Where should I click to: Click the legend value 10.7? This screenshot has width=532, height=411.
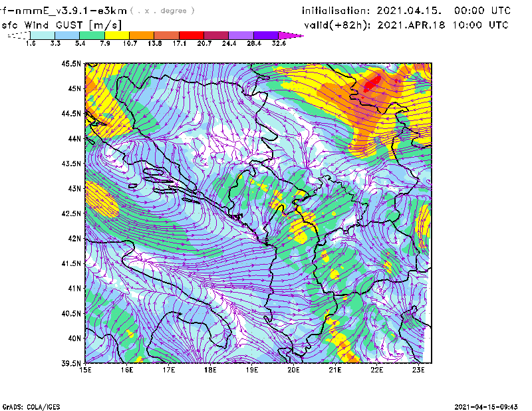pos(130,43)
